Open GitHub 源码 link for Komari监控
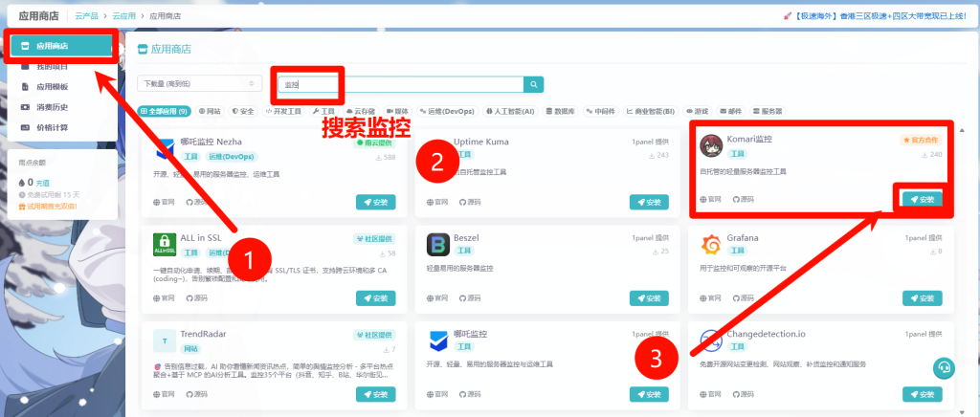The width and height of the screenshot is (980, 417). [x=742, y=200]
